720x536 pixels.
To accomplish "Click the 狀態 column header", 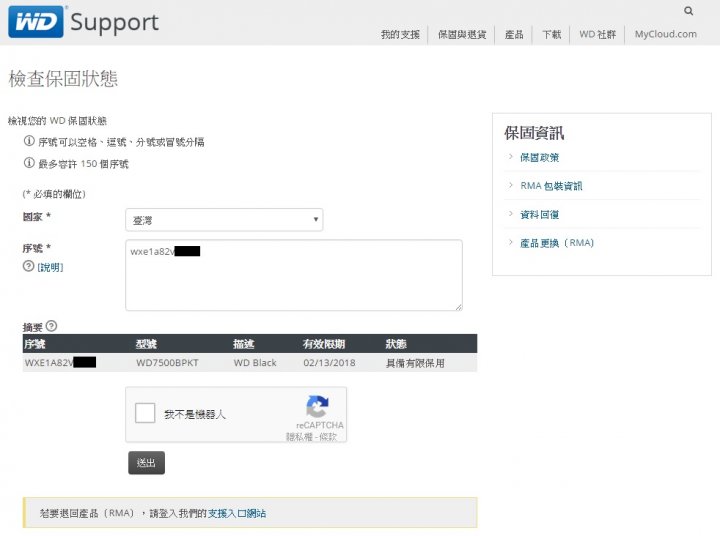I will [x=396, y=344].
